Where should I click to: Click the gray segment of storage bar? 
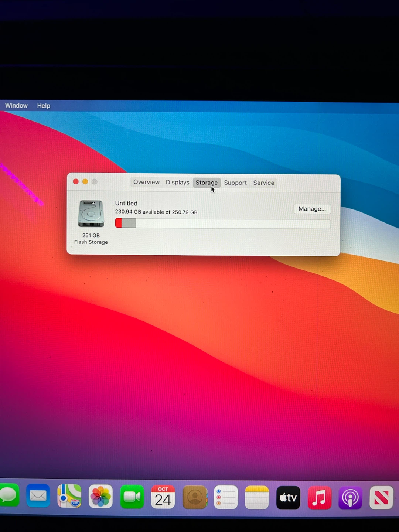(x=129, y=223)
